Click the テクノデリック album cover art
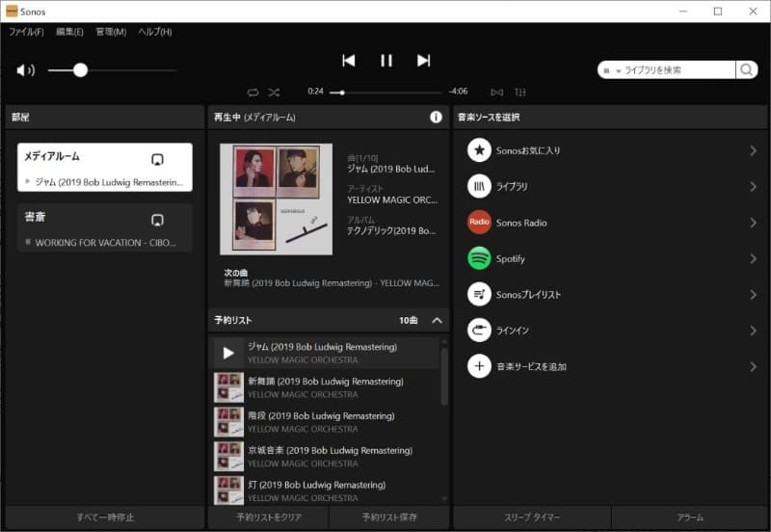This screenshot has width=771, height=532. click(x=276, y=199)
